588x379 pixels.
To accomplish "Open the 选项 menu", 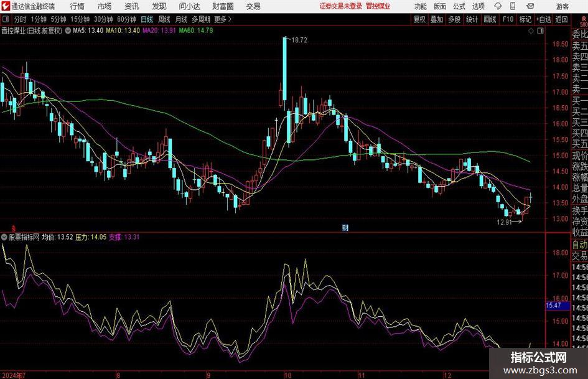I will pyautogui.click(x=478, y=6).
